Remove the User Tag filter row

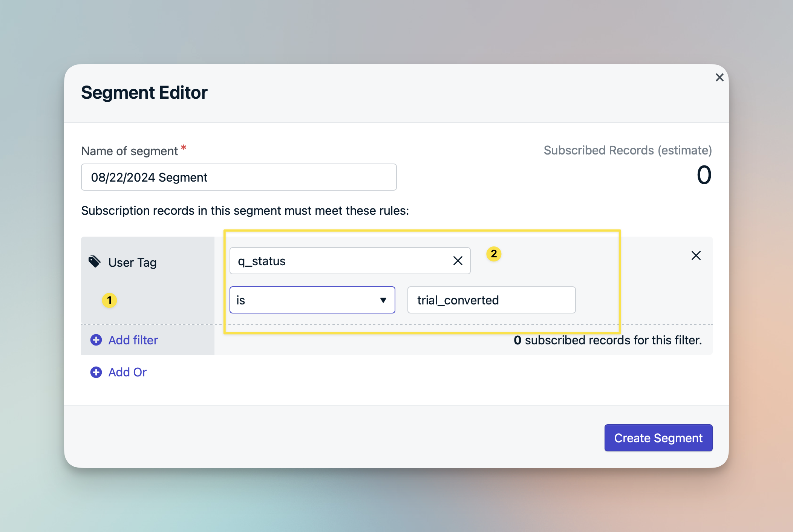point(696,255)
